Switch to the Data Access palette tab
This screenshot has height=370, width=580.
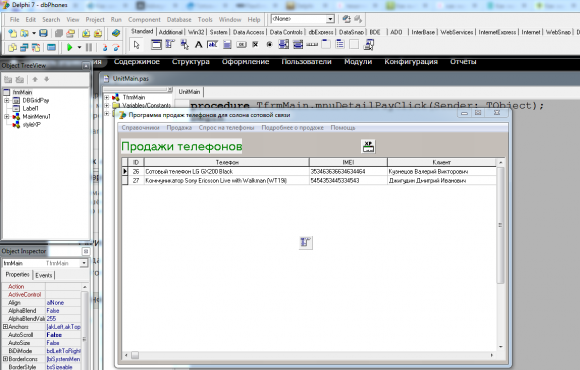248,32
